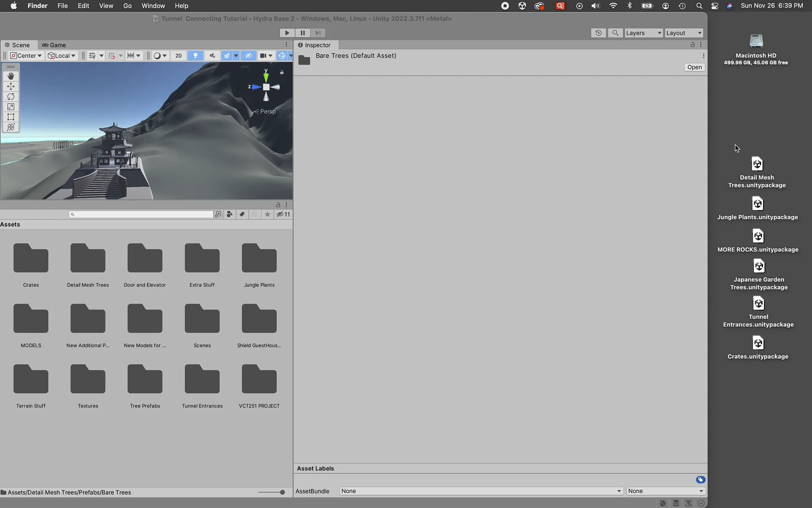The width and height of the screenshot is (812, 508).
Task: Click the Play button
Action: coord(287,33)
